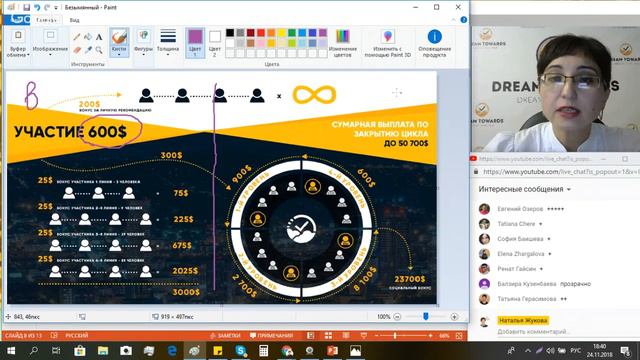Image resolution: width=640 pixels, height=360 pixels.
Task: Select the Magnifier tool in Paint
Action: pyautogui.click(x=99, y=50)
